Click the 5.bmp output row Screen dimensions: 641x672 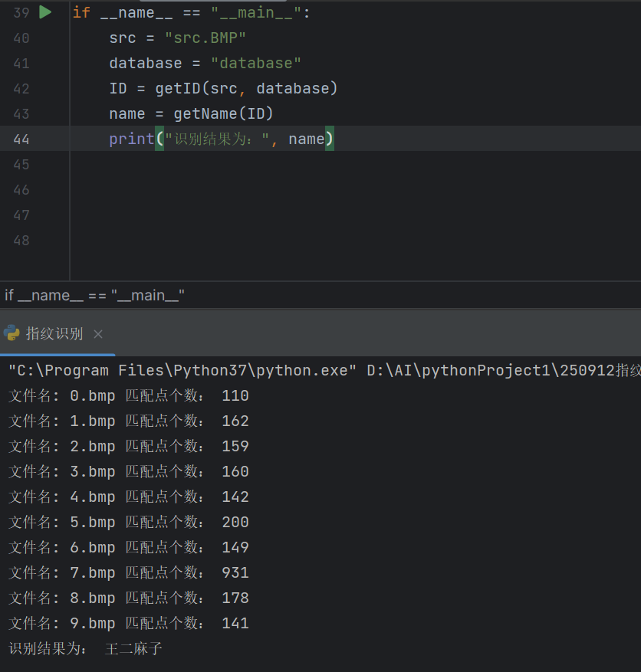coord(129,522)
